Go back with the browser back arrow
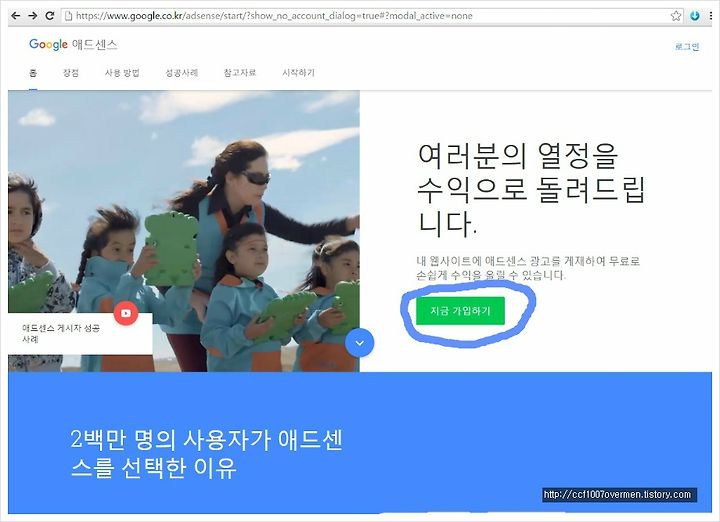The height and width of the screenshot is (522, 720). (x=16, y=16)
